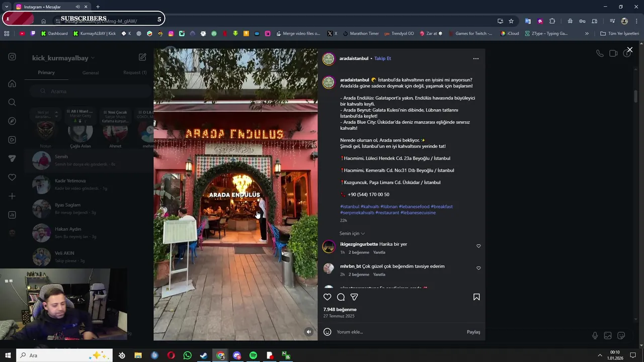This screenshot has height=362, width=644.
Task: Reply to mhrbn_bt's comment via Yanıtla
Action: [x=379, y=275]
